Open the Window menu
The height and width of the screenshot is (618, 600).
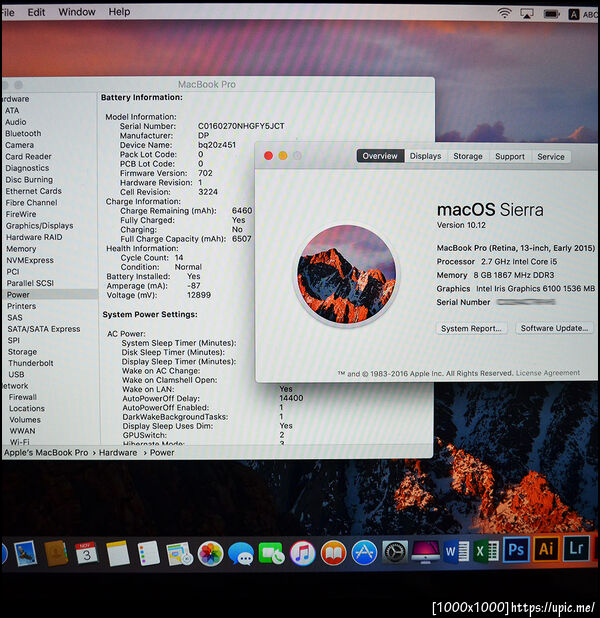(x=77, y=12)
